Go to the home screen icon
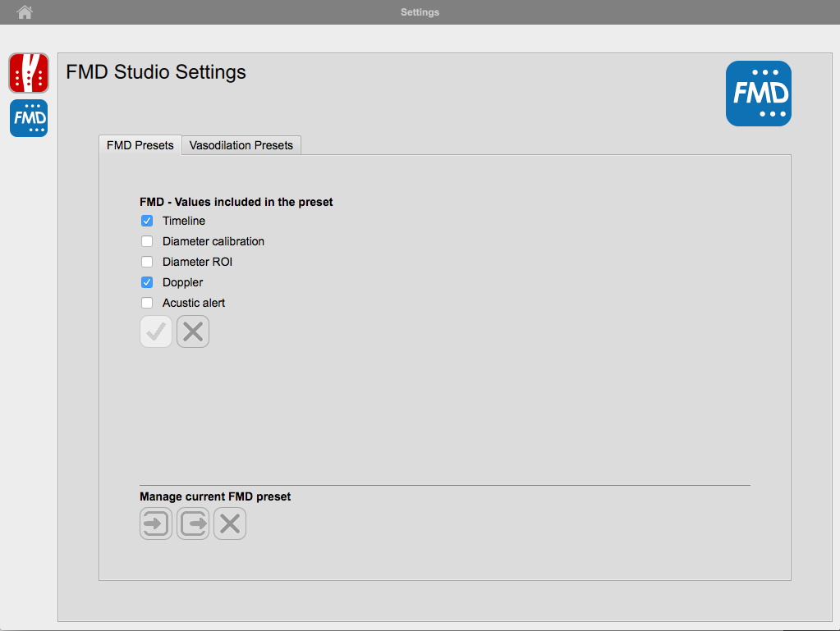The width and height of the screenshot is (840, 631). (x=25, y=11)
